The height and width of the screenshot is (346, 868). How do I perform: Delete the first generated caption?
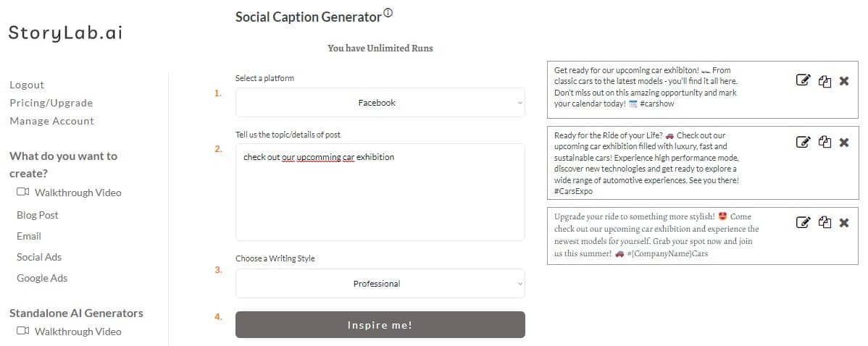pyautogui.click(x=844, y=81)
